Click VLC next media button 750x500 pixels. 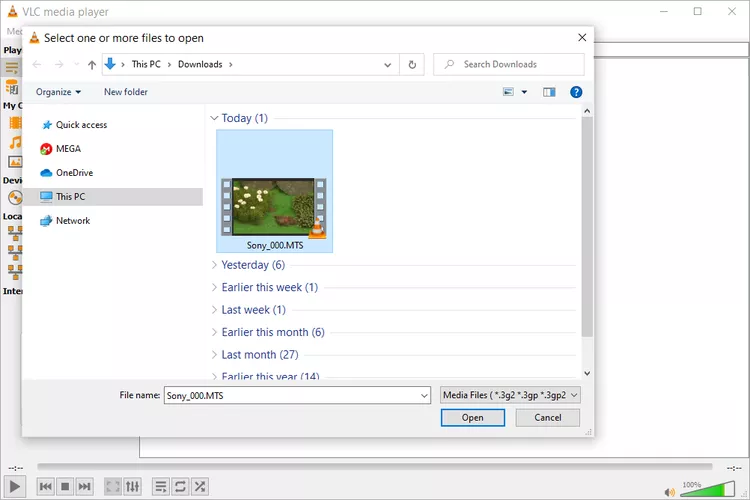tap(84, 487)
